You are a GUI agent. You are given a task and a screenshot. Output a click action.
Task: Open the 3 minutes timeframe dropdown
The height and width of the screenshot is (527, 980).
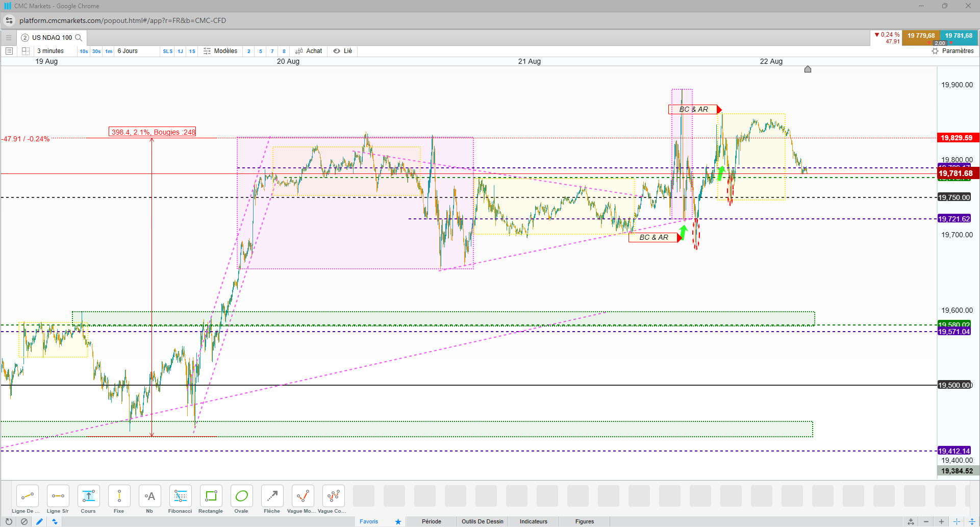point(51,51)
